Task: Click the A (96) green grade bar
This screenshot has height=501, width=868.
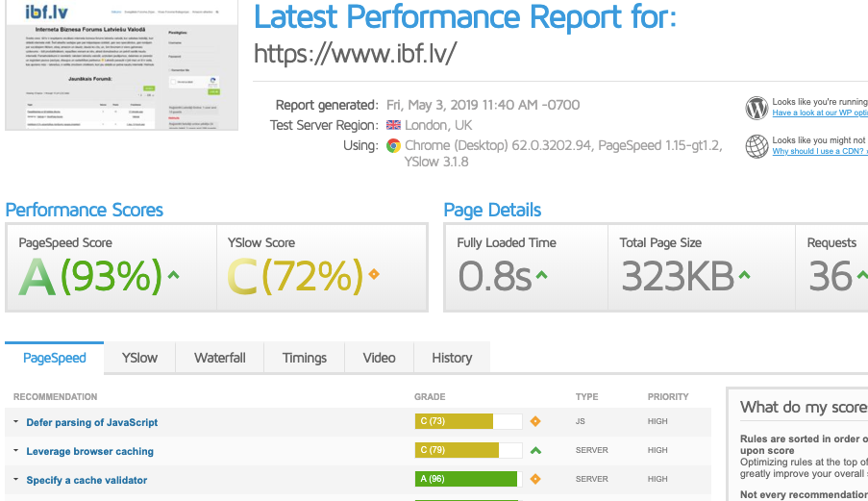Action: click(x=465, y=479)
